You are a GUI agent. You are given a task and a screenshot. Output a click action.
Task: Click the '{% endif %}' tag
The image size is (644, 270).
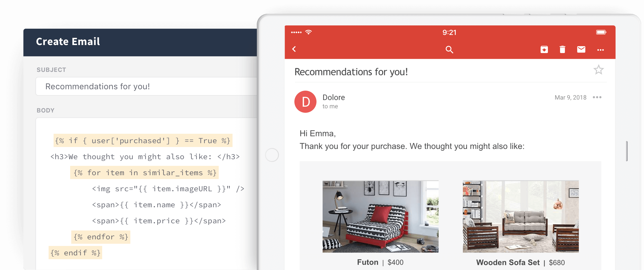tap(75, 253)
